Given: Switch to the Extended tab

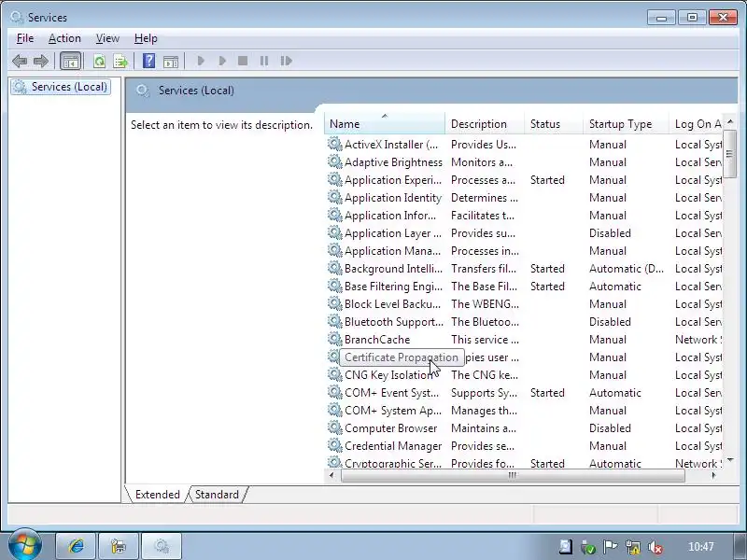Looking at the screenshot, I should 157,495.
